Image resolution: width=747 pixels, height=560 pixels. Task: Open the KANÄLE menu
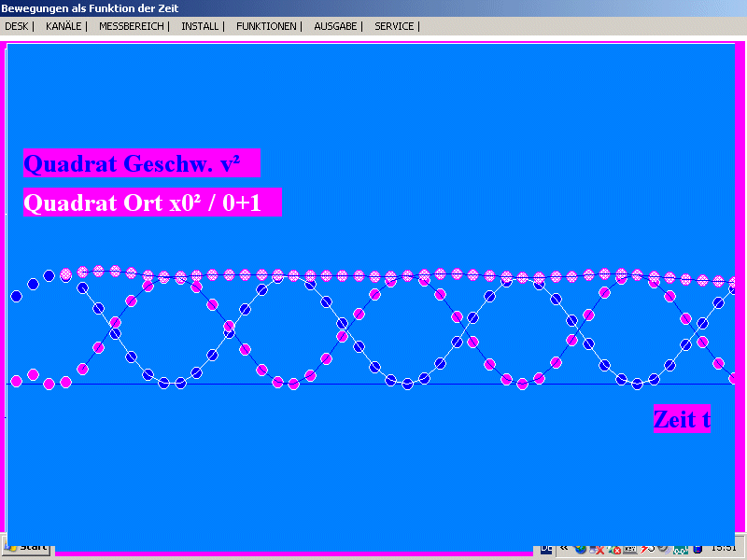pos(63,26)
